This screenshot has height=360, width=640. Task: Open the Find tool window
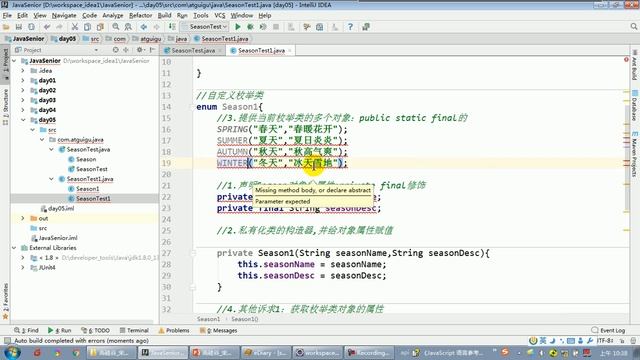click(26, 330)
